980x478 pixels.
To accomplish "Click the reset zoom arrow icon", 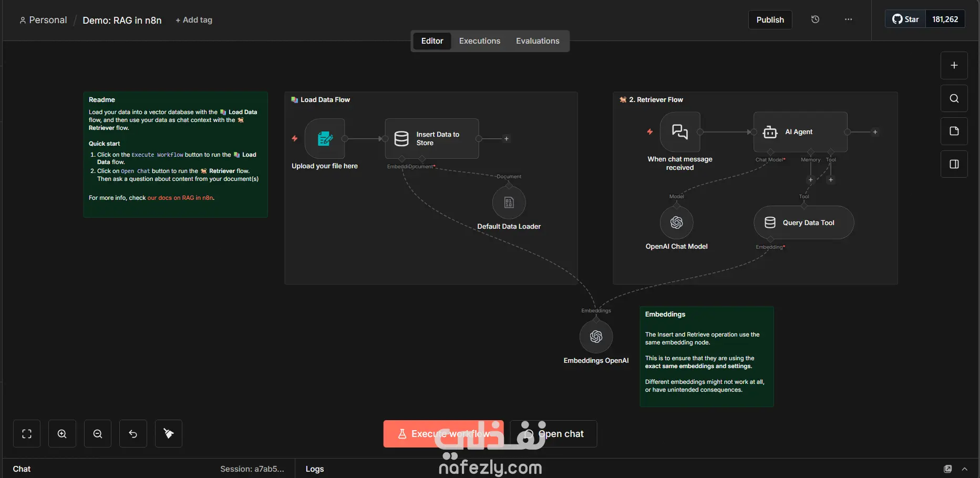I will click(x=133, y=434).
